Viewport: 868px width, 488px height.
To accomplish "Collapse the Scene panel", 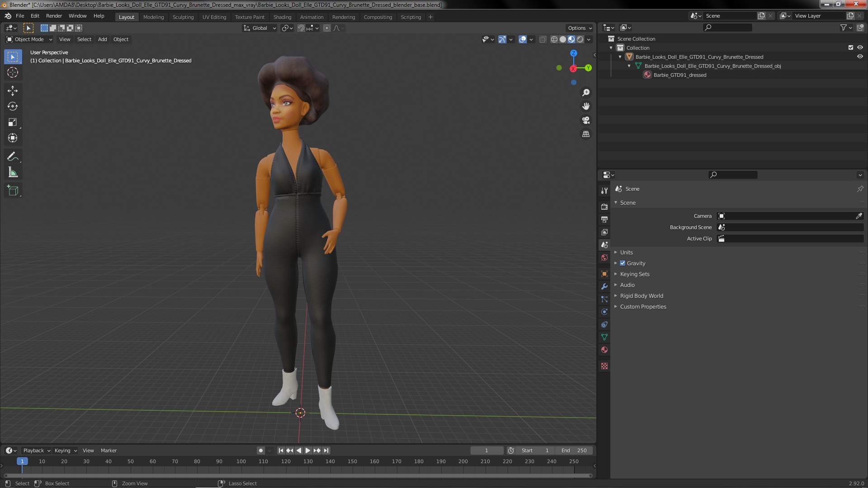I will coord(627,203).
